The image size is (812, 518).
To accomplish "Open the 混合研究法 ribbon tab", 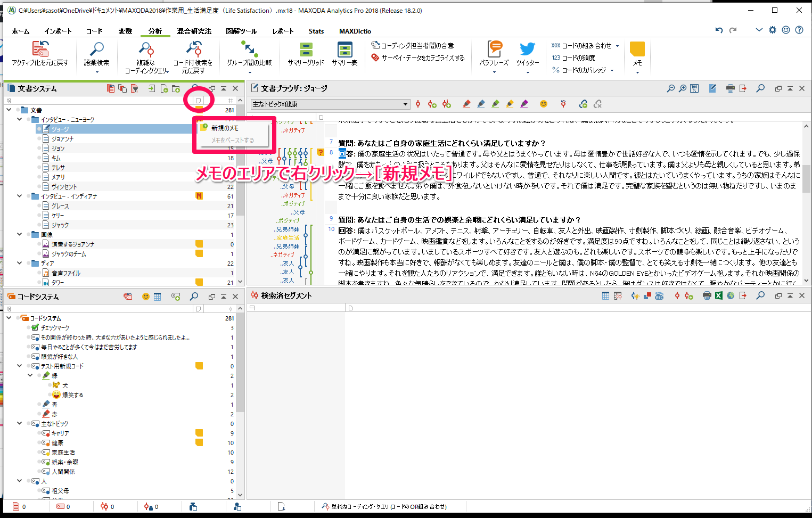I will [x=194, y=31].
